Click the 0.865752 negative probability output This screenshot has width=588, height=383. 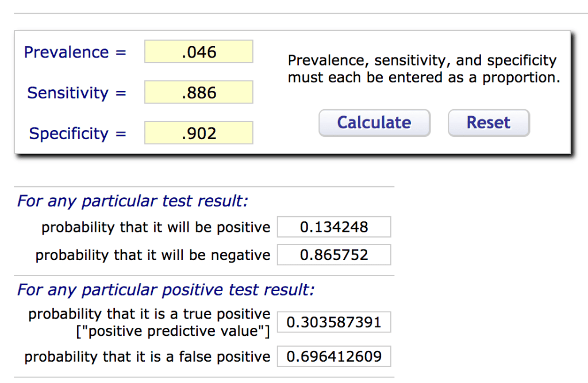point(333,255)
